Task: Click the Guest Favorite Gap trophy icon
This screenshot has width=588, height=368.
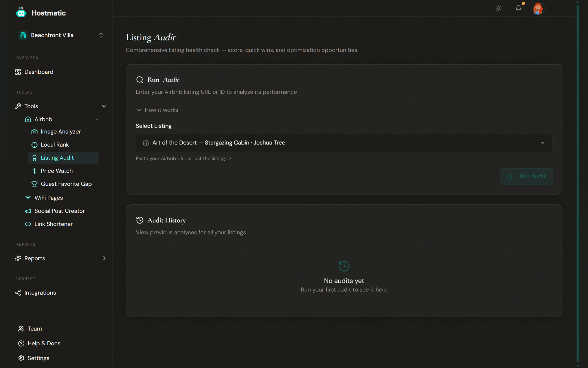Action: pos(34,184)
